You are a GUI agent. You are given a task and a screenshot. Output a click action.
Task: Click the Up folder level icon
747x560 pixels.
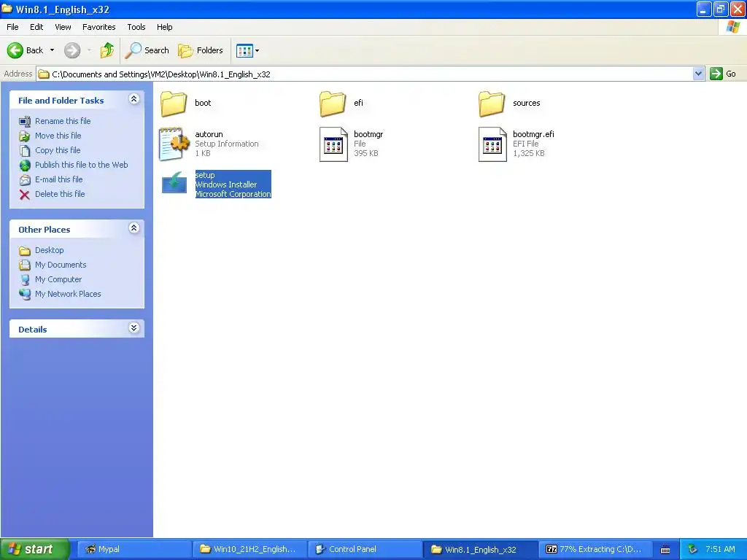(107, 50)
